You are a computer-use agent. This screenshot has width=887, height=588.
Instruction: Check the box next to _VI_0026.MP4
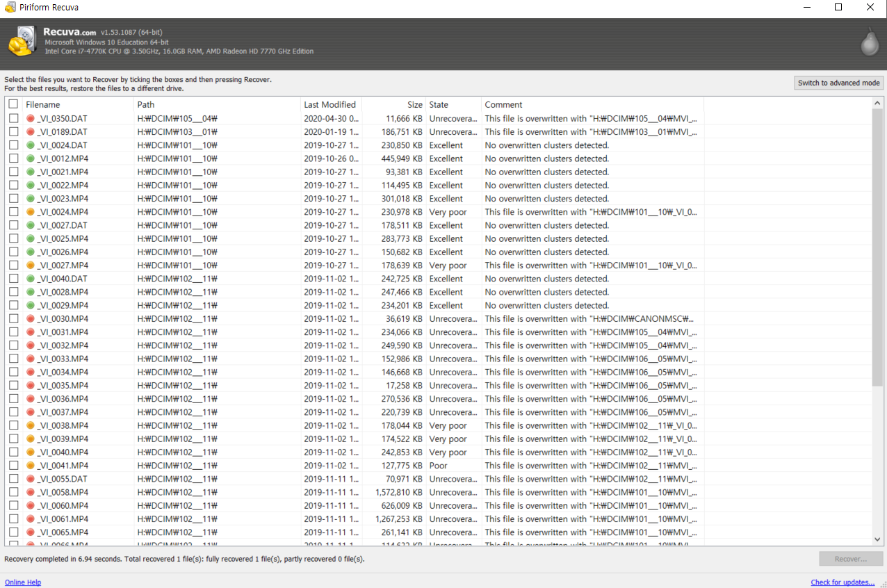point(13,252)
